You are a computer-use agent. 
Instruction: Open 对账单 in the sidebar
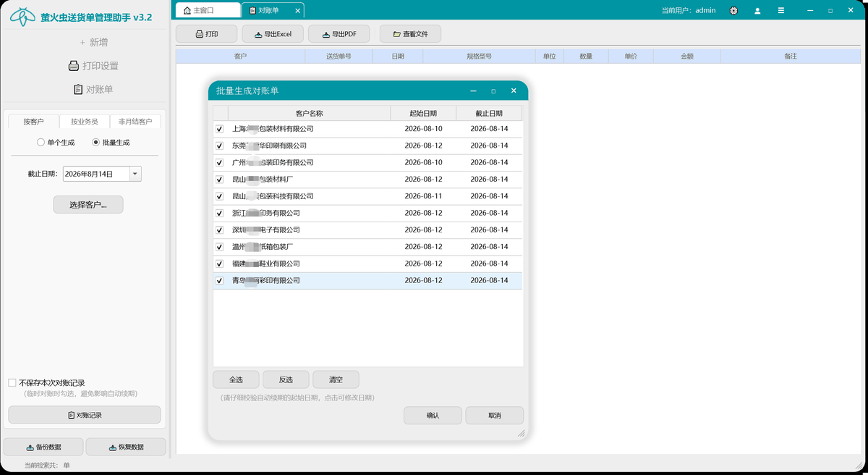[x=93, y=90]
